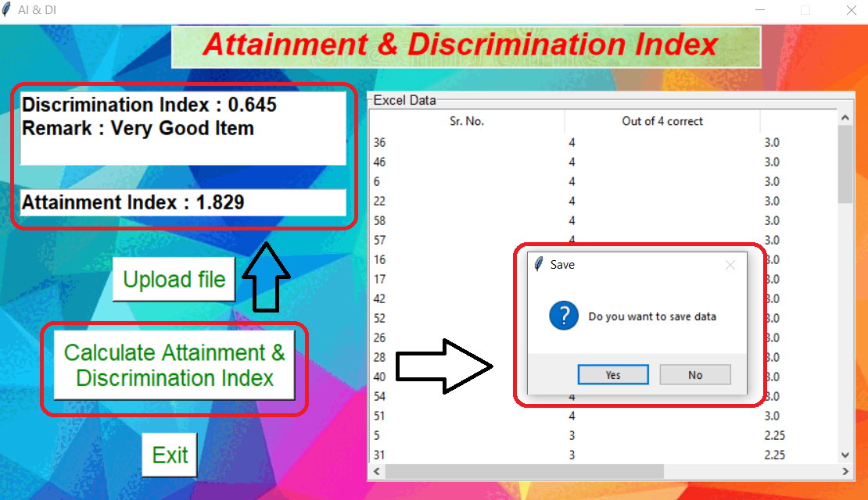Viewport: 868px width, 500px height.
Task: Select the row with Sr. No. 58
Action: tap(604, 220)
